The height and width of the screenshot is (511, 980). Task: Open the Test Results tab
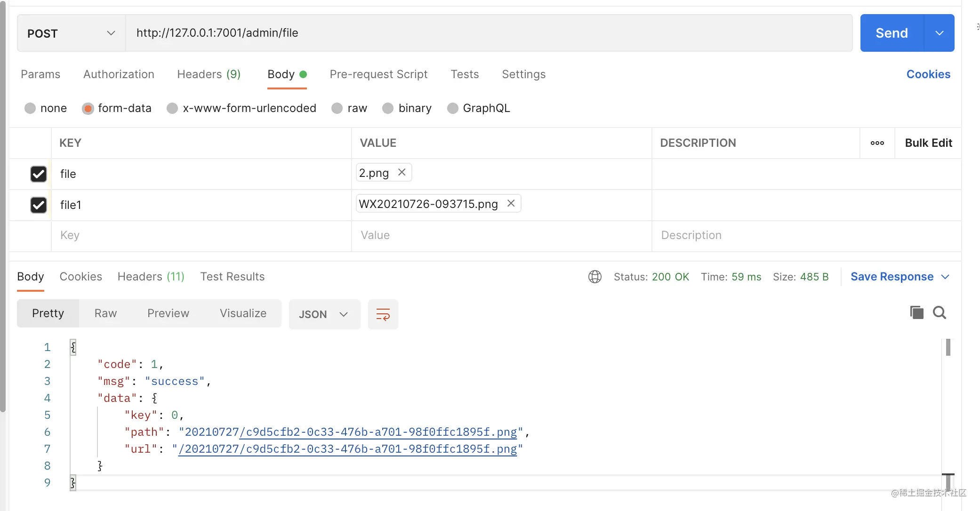pyautogui.click(x=233, y=277)
